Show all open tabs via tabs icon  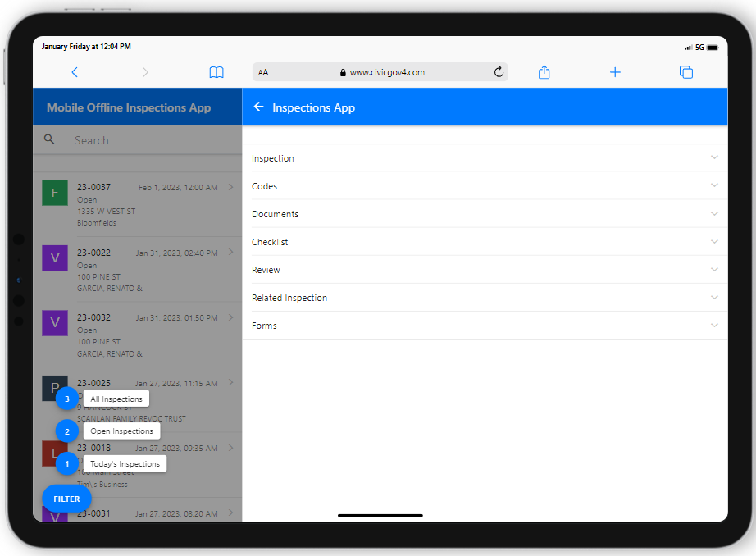[x=686, y=72]
